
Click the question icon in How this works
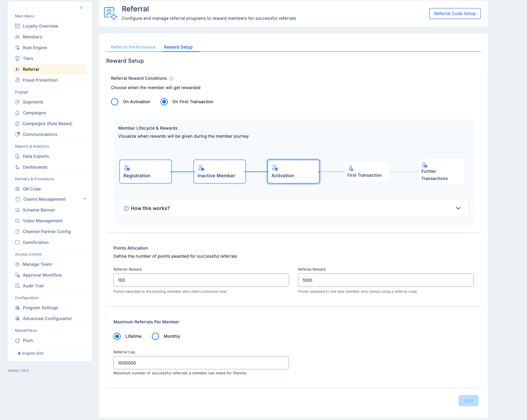[126, 208]
